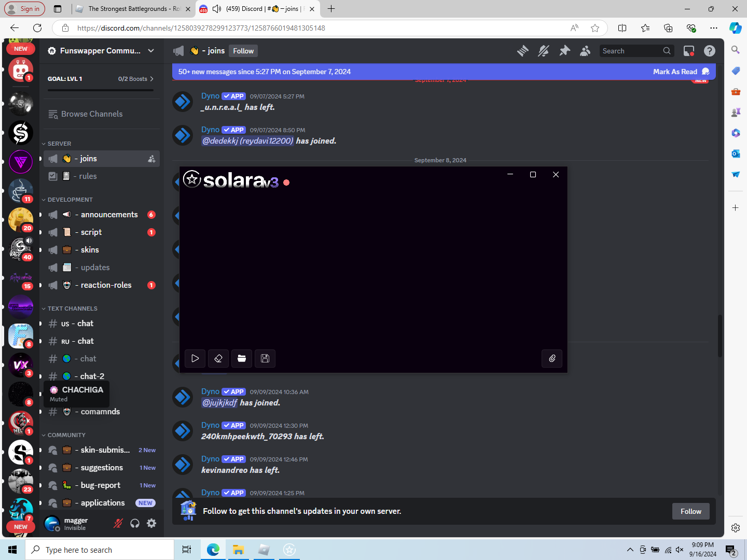Collapse the TEXT CHANNELS category

(70, 309)
